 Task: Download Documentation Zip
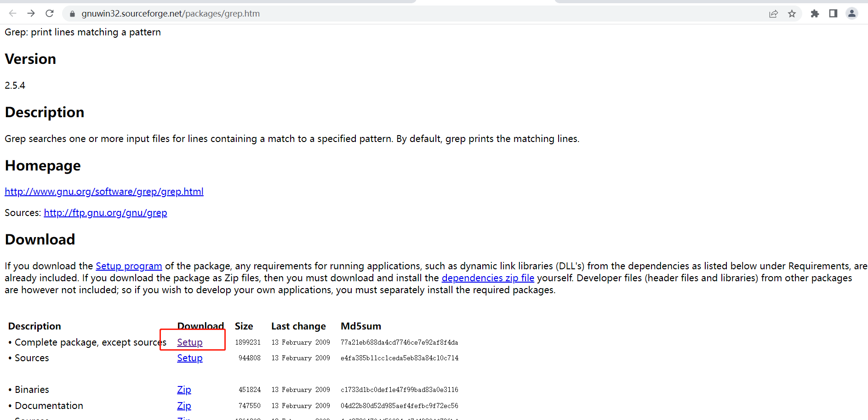(x=184, y=406)
